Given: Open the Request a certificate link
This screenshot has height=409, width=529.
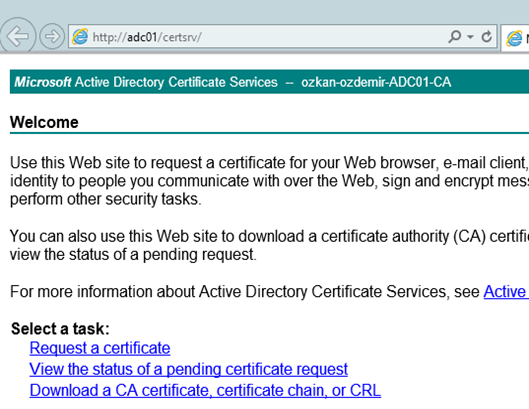Looking at the screenshot, I should coord(100,348).
